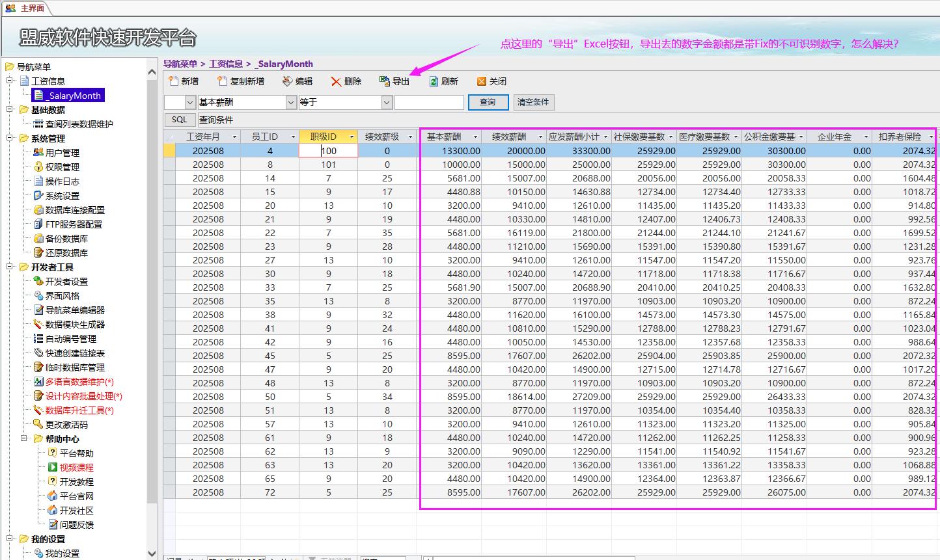Collapse the 开发者工具 tree node
Image resolution: width=940 pixels, height=560 pixels.
click(x=10, y=267)
